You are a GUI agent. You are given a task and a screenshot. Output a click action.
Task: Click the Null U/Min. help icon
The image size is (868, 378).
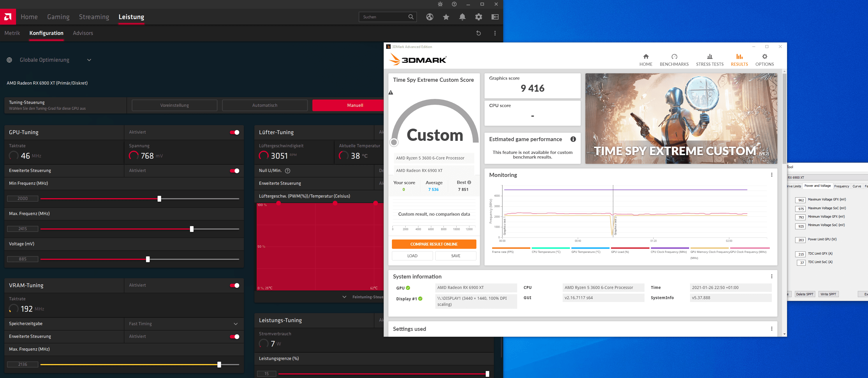pos(287,171)
